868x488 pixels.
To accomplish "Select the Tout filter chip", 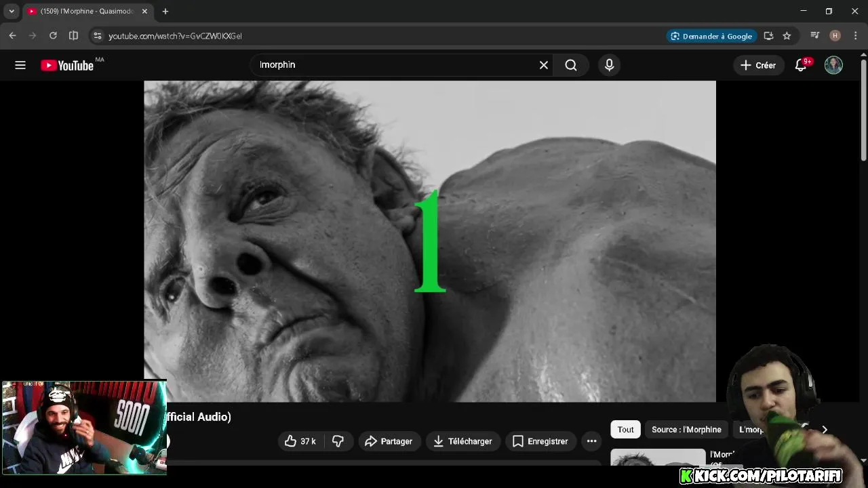I will pos(625,429).
